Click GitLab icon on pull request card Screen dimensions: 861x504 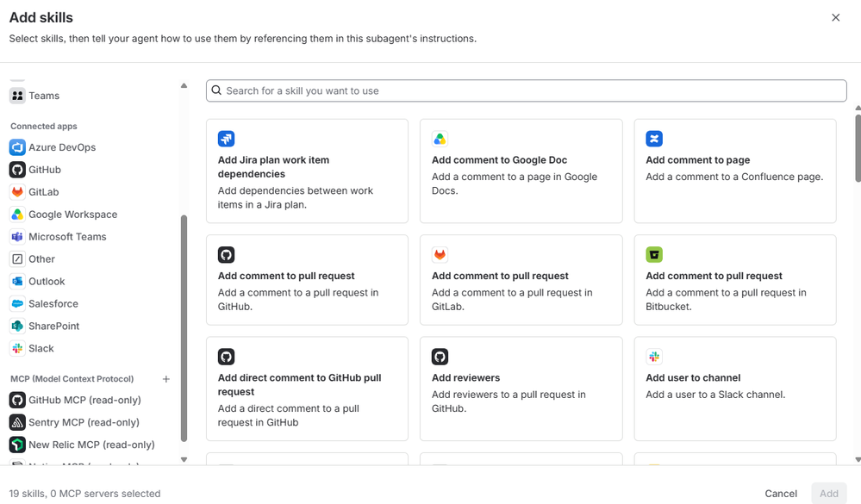pyautogui.click(x=440, y=255)
